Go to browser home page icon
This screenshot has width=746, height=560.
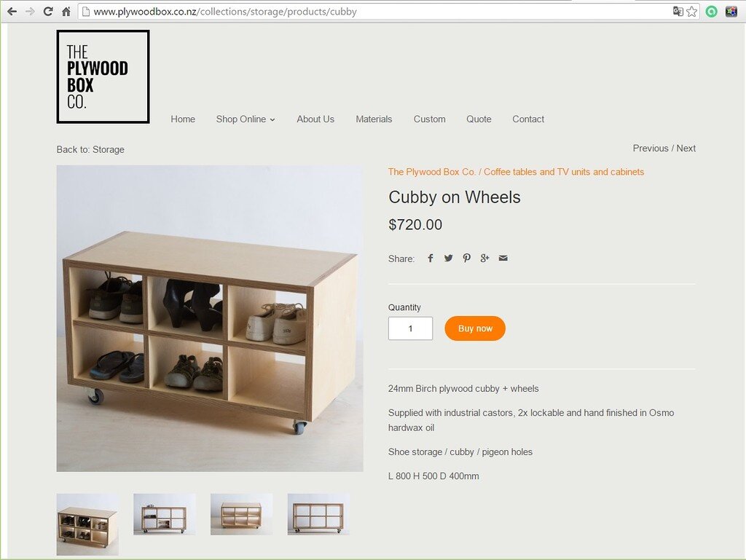66,12
